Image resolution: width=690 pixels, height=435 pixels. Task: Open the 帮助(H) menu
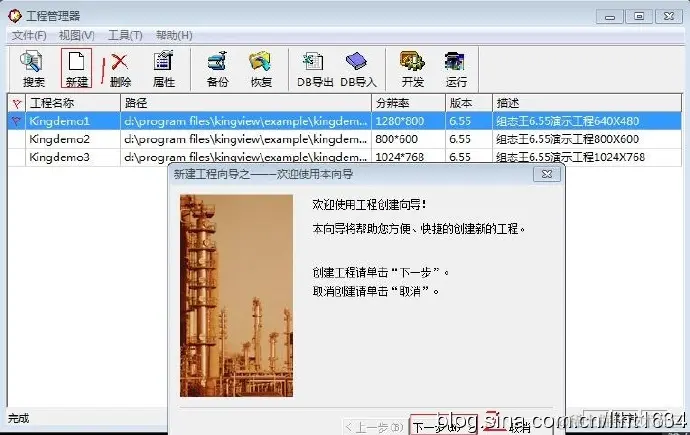coord(174,36)
